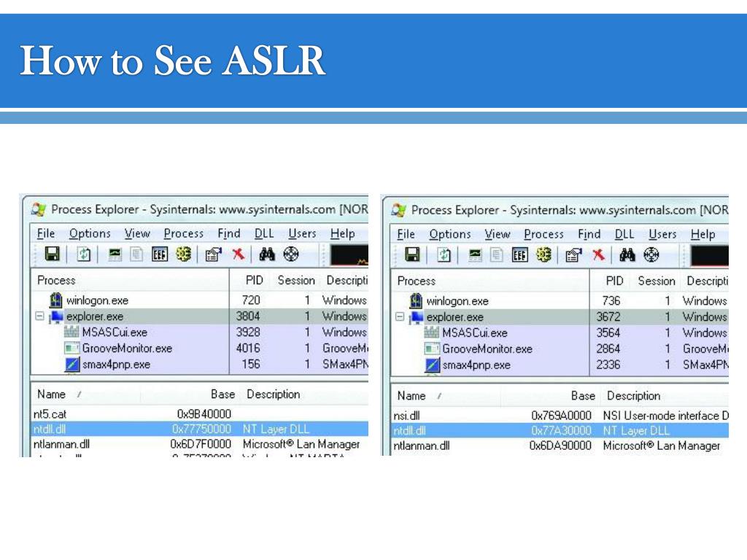The height and width of the screenshot is (560, 747).
Task: Click CPU usage graph in right window toolbar
Action: pos(709,256)
